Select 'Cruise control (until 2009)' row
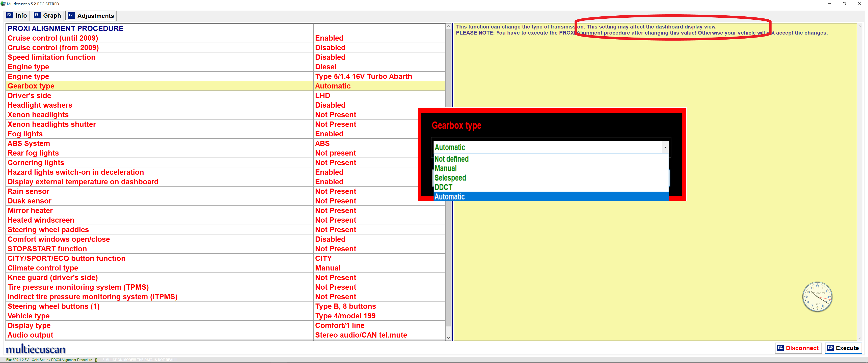This screenshot has height=363, width=868. pyautogui.click(x=225, y=38)
